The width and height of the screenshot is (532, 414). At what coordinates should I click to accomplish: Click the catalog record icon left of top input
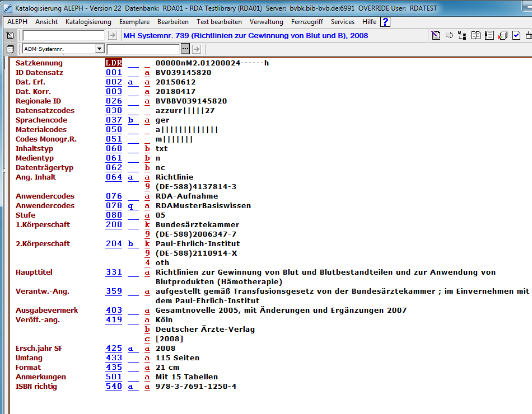coord(10,35)
